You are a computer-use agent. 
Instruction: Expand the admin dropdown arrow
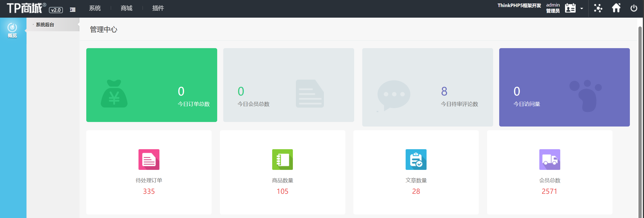click(x=582, y=9)
